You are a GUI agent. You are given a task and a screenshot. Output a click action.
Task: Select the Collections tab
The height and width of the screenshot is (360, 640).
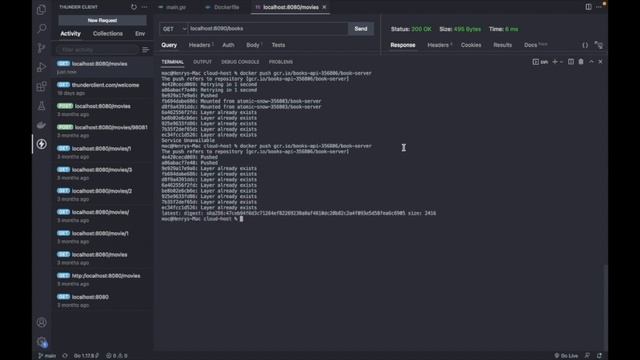[108, 34]
